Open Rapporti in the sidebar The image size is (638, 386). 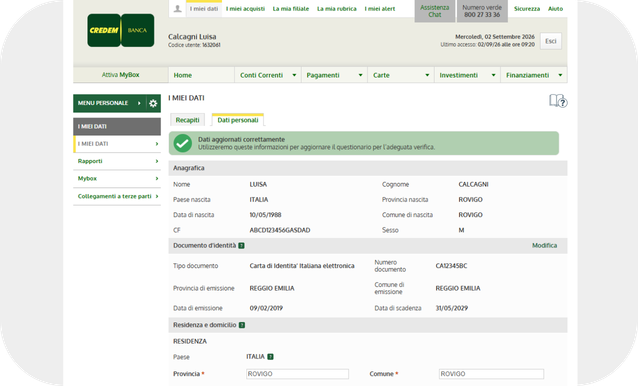click(x=117, y=161)
